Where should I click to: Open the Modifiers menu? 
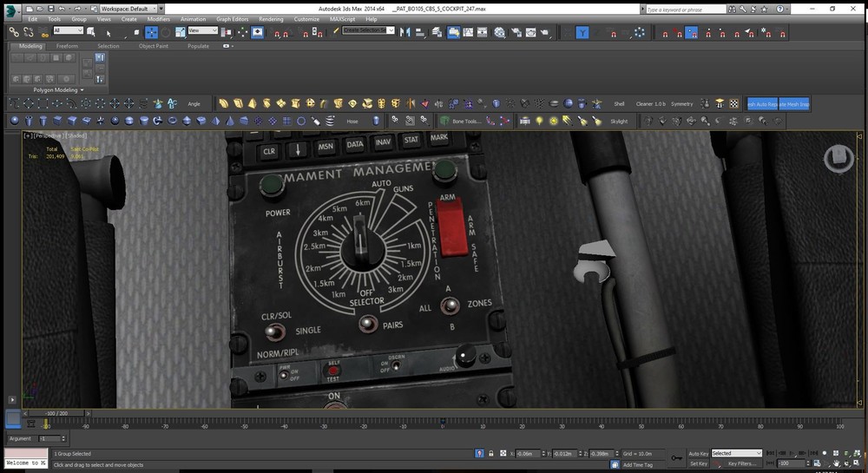[x=159, y=18]
